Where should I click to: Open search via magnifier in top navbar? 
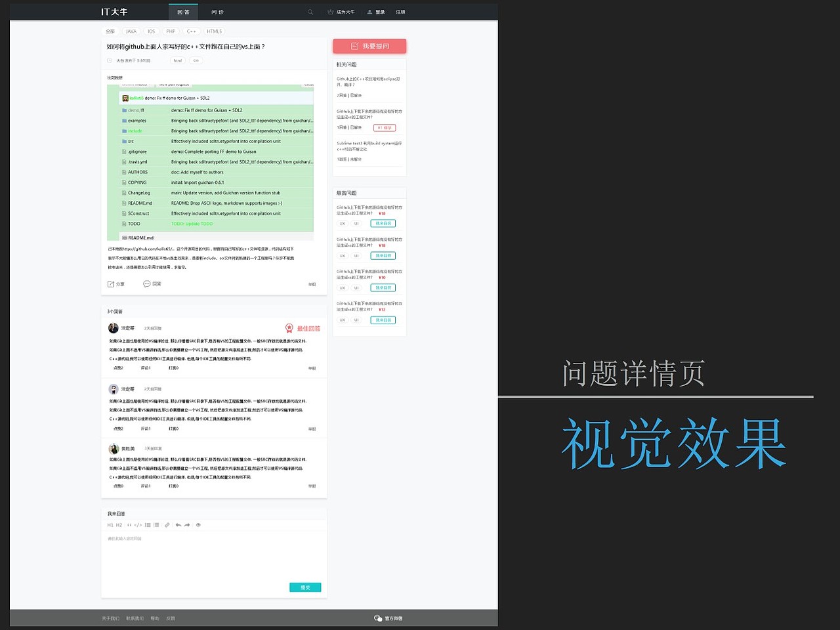310,12
